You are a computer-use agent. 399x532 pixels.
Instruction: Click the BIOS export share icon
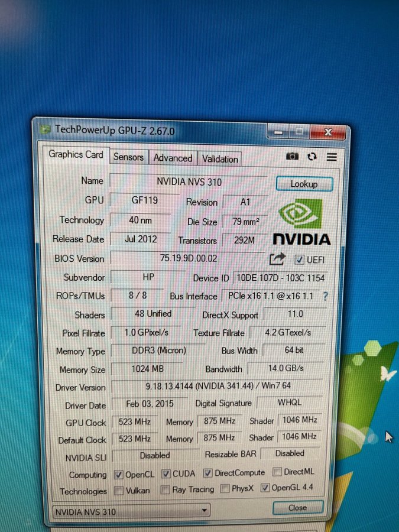[277, 259]
